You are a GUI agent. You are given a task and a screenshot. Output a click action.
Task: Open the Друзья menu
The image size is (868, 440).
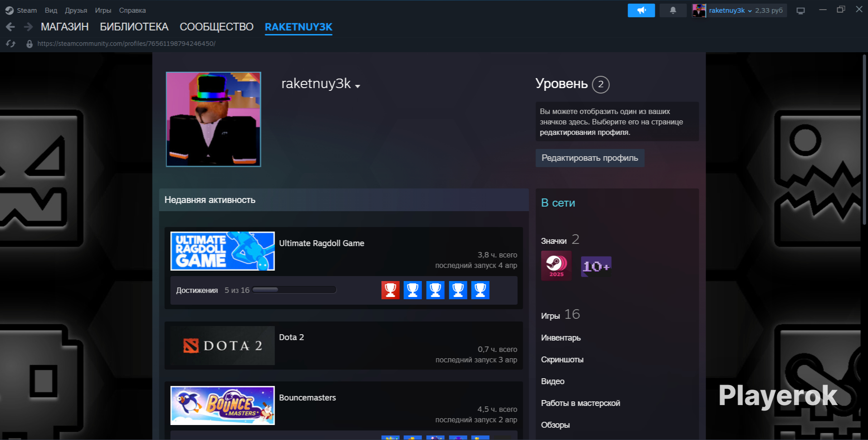(x=76, y=10)
